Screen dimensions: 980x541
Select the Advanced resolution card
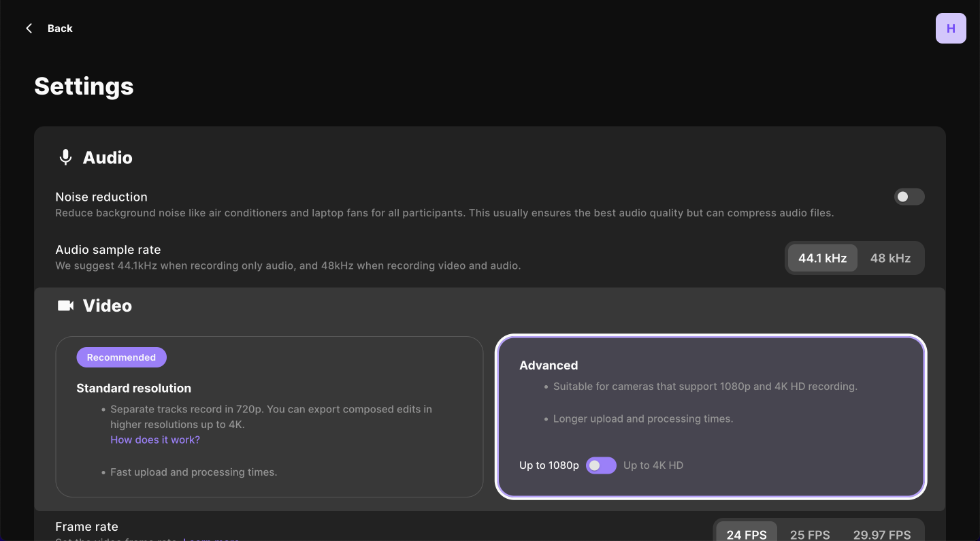tap(711, 416)
